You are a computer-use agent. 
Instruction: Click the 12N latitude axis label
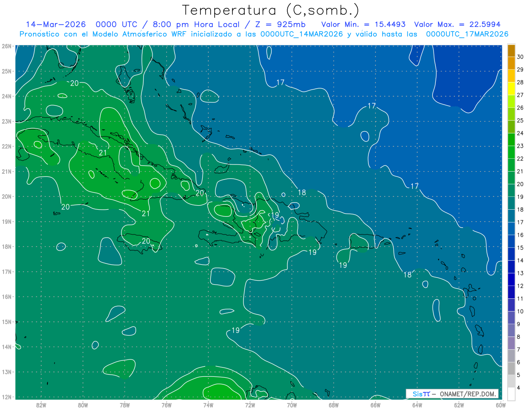(x=6, y=397)
